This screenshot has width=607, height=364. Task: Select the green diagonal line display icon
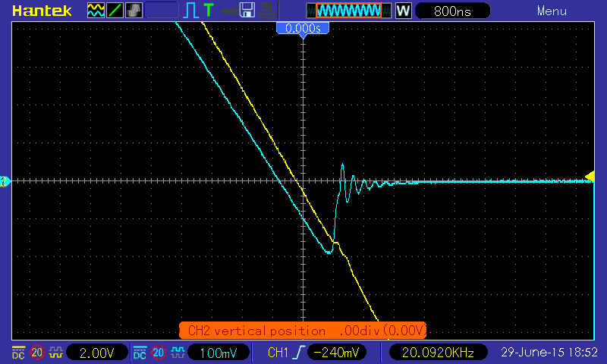(x=115, y=11)
